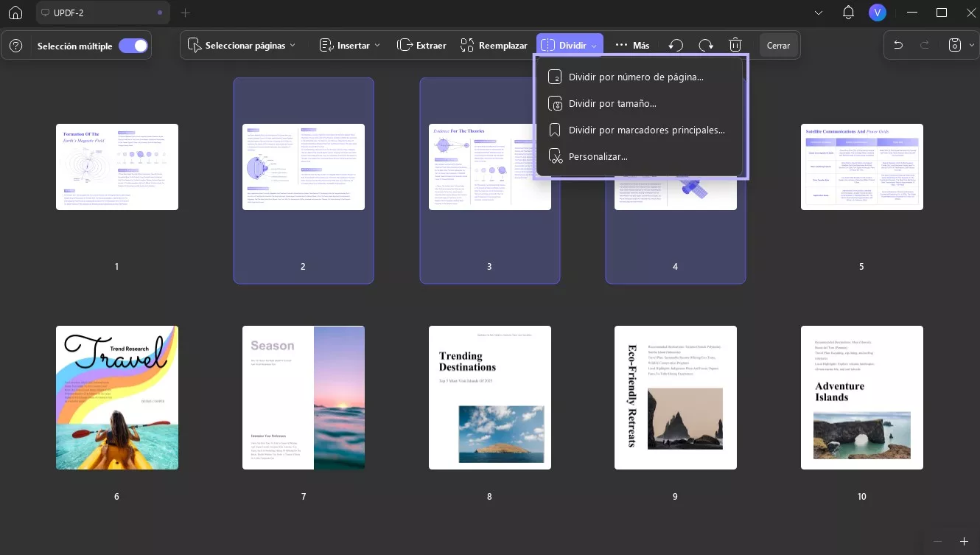Rotate selected pages counterclockwise
The height and width of the screenshot is (555, 980).
[676, 45]
